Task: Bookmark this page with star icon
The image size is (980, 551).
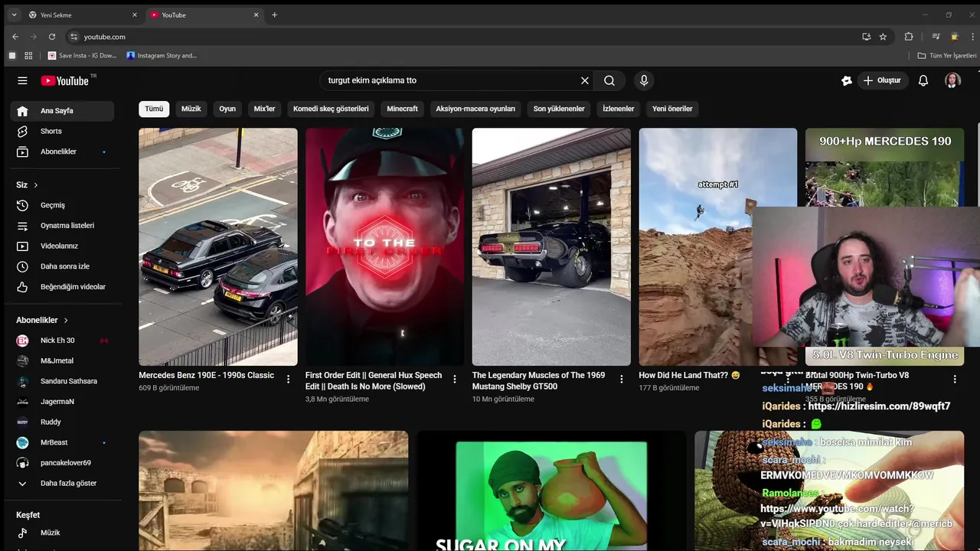Action: (x=883, y=37)
